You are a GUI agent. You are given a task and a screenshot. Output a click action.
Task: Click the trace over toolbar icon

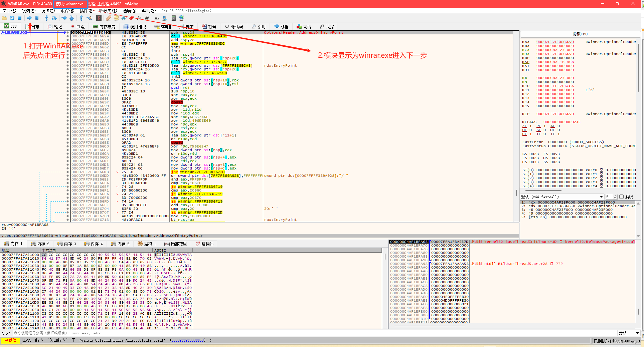tap(71, 18)
